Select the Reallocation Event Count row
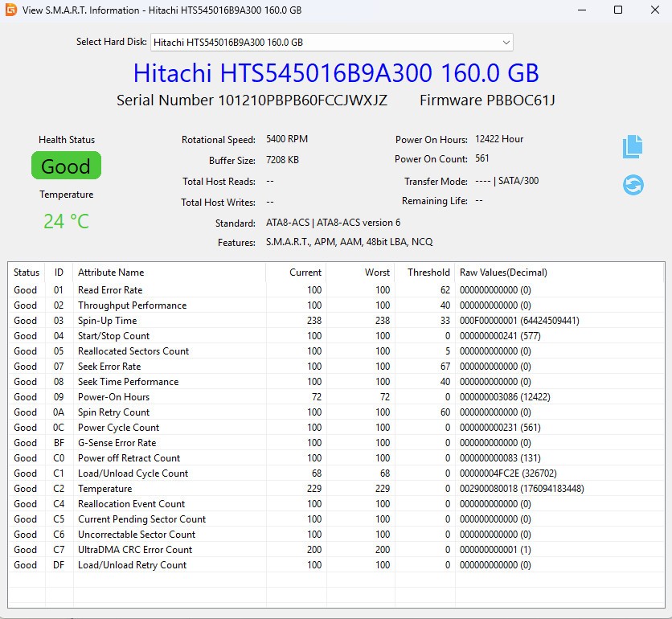The height and width of the screenshot is (619, 672). (x=336, y=504)
